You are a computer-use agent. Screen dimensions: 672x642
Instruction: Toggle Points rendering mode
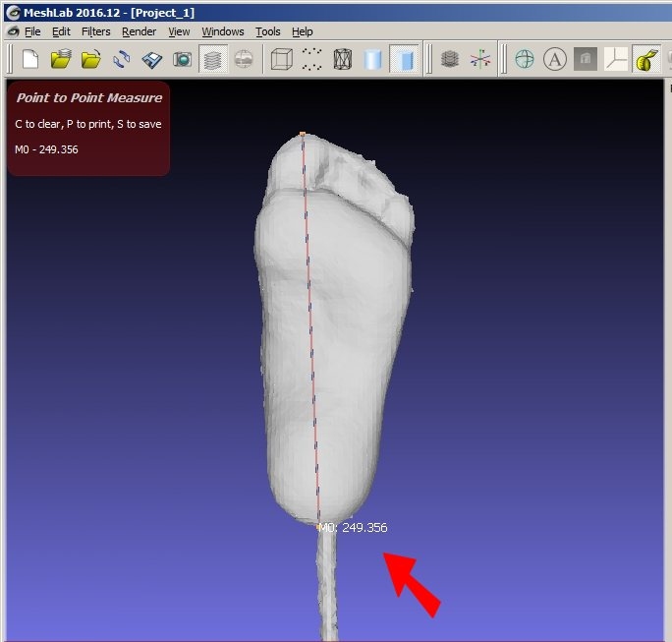pyautogui.click(x=311, y=59)
